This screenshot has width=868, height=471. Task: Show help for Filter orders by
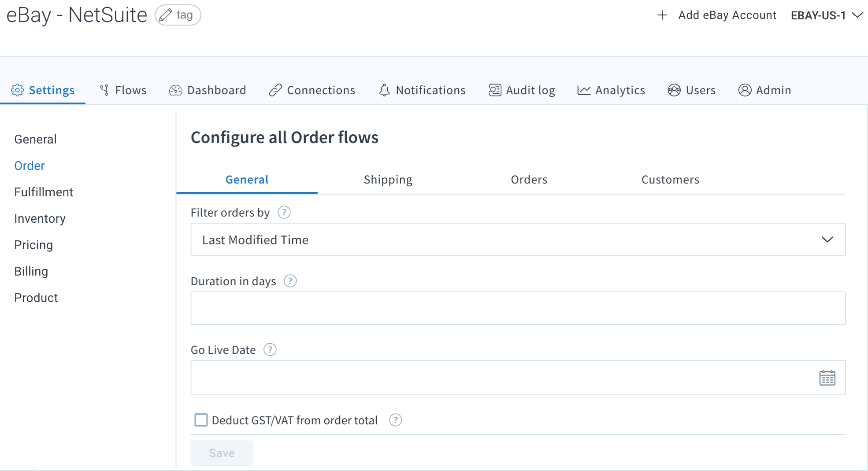tap(284, 213)
